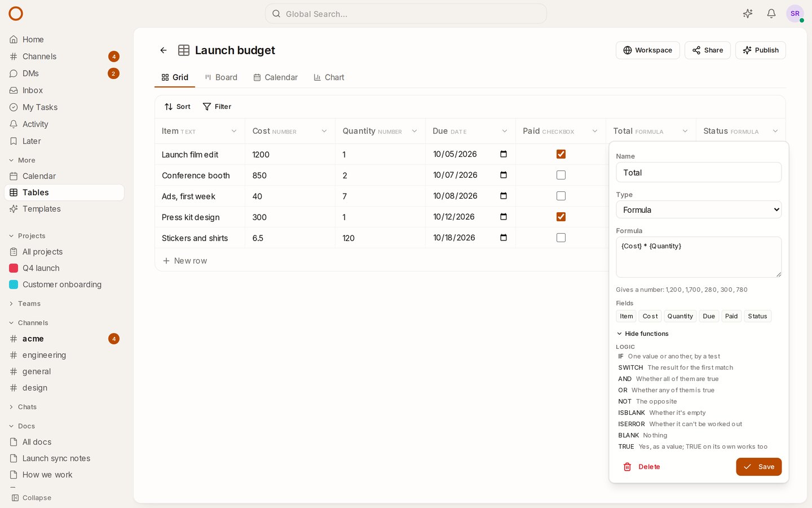Viewport: 812px width, 508px height.
Task: Click the trash Delete field button
Action: coord(642,467)
